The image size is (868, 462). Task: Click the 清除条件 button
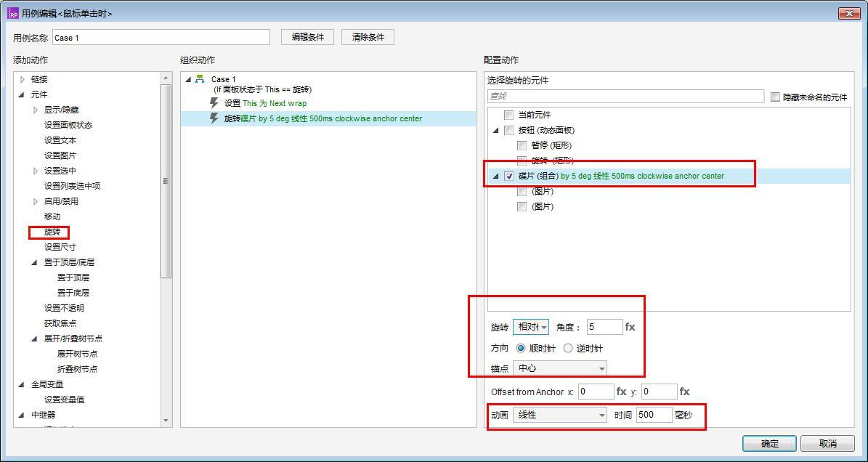(368, 37)
